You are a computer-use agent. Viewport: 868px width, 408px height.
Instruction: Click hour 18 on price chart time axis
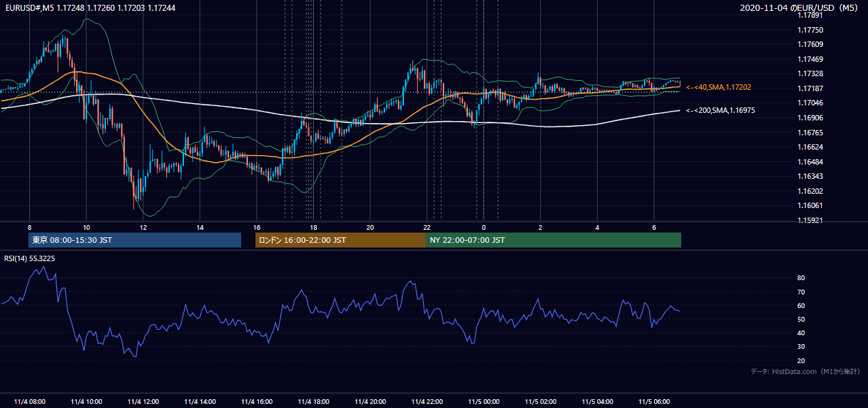point(314,227)
